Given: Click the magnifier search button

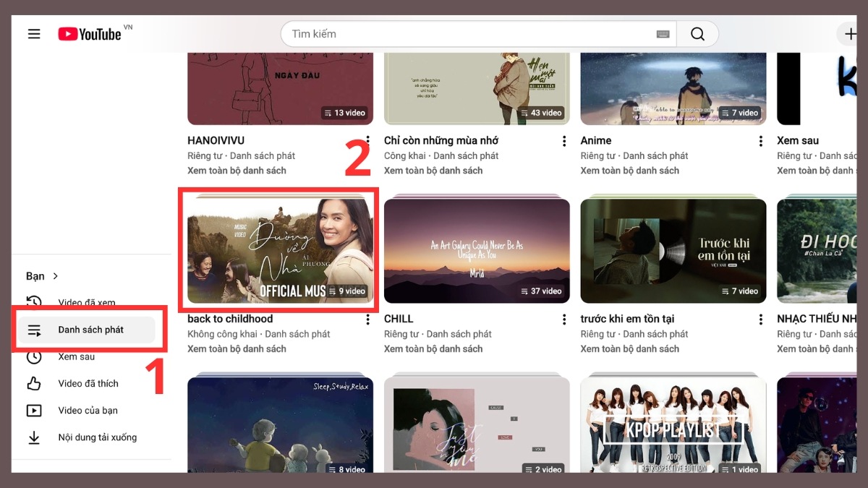Looking at the screenshot, I should pyautogui.click(x=697, y=34).
